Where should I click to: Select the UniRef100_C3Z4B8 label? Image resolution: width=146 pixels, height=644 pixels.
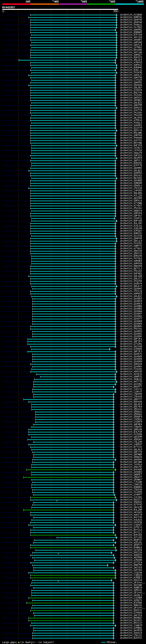(x=131, y=598)
